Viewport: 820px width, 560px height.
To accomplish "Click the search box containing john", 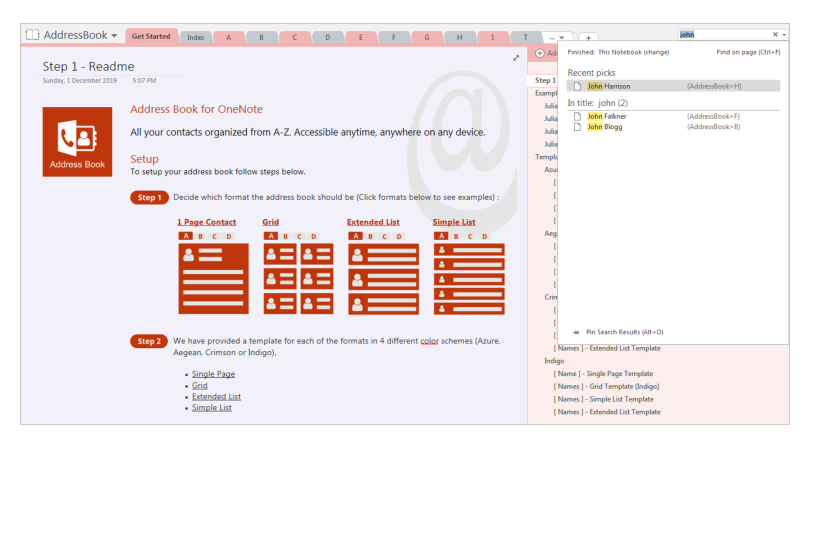I will click(x=724, y=35).
